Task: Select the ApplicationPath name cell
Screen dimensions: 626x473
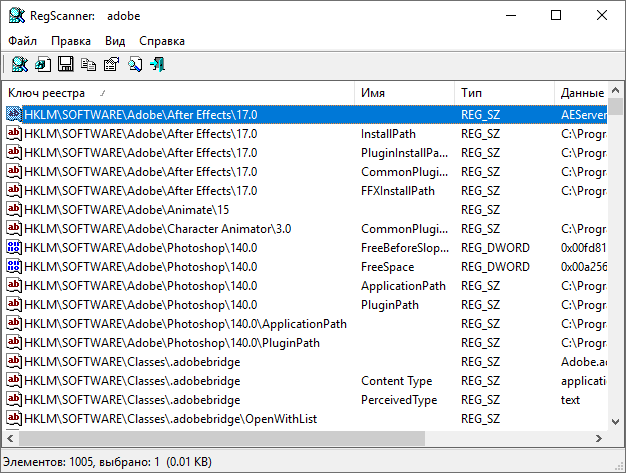Action: [403, 286]
